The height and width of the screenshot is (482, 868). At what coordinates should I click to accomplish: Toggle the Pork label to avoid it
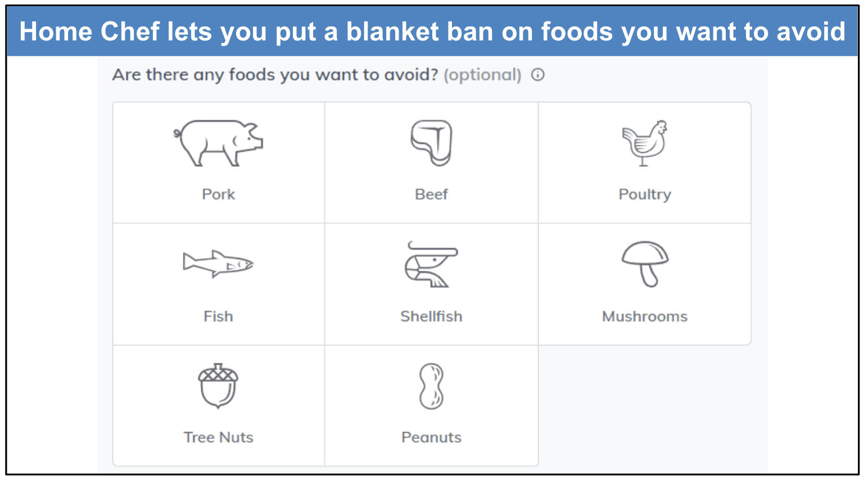click(218, 194)
